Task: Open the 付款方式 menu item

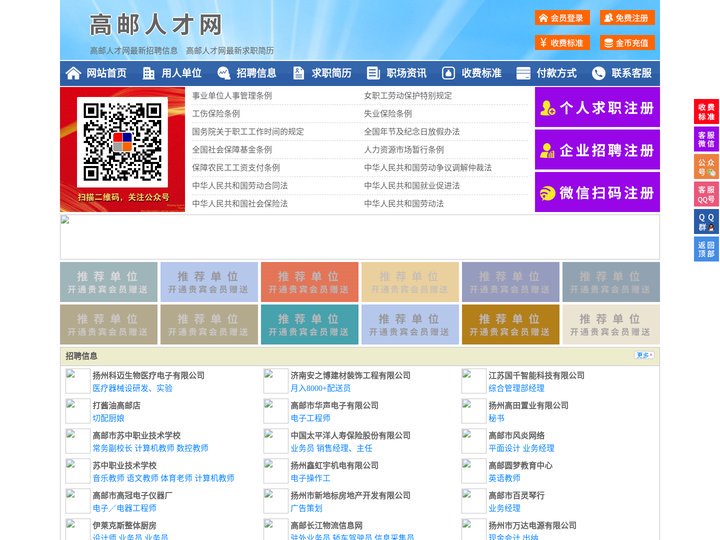Action: pyautogui.click(x=557, y=73)
